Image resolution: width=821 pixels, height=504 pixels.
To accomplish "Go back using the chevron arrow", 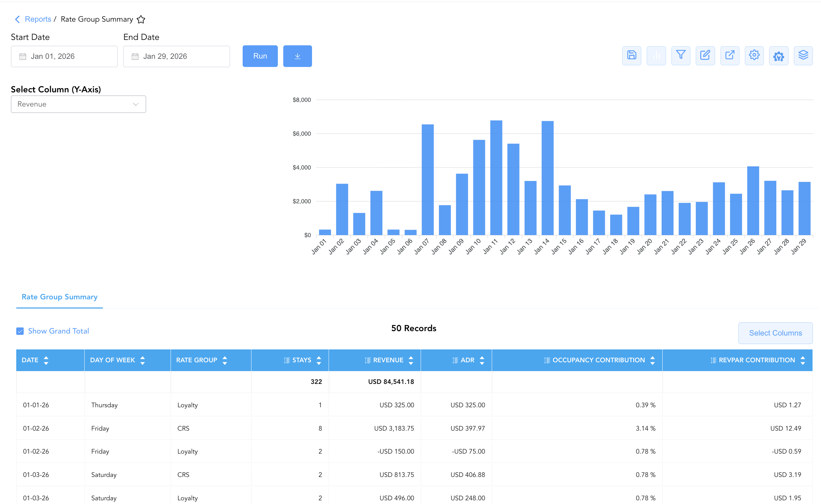I will click(x=17, y=19).
